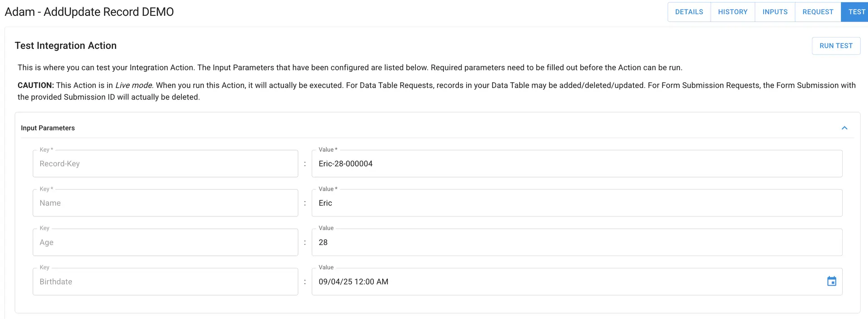Viewport: 868px width, 319px height.
Task: Open the REQUEST tab
Action: [817, 12]
